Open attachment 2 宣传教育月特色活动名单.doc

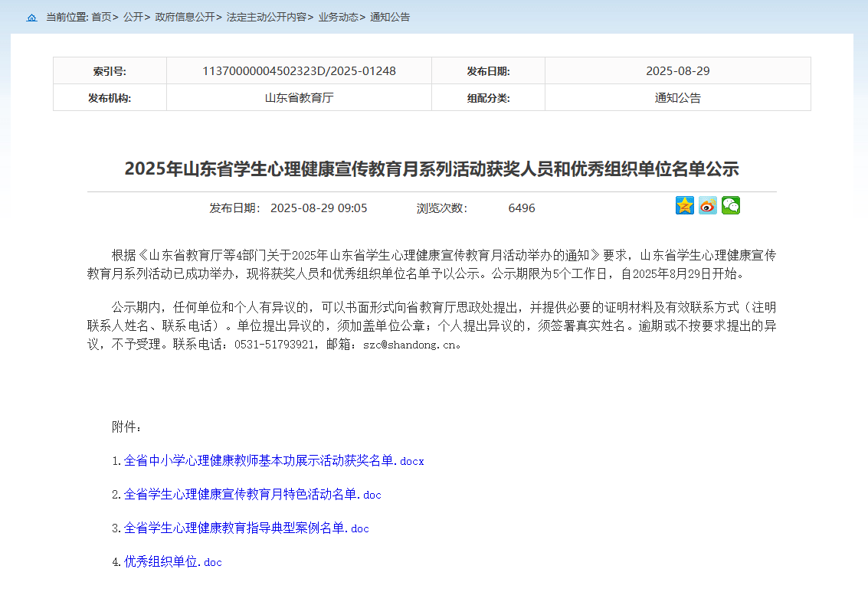point(252,495)
